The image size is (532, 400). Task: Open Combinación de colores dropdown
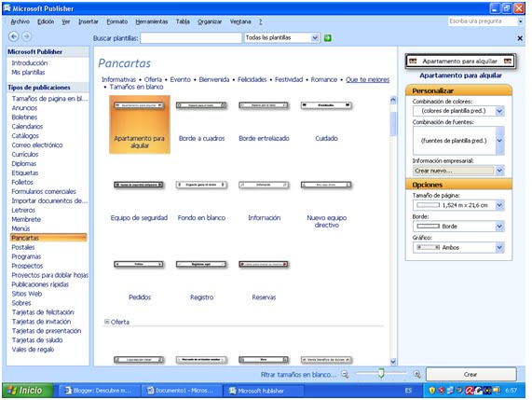tap(499, 111)
